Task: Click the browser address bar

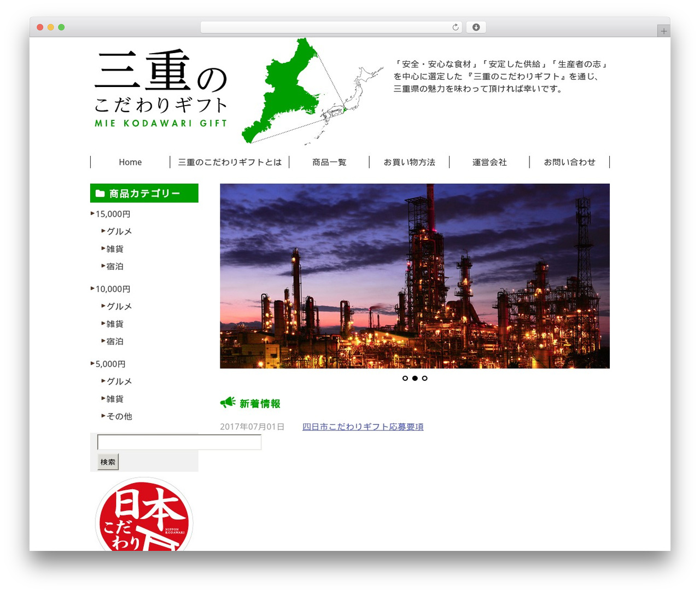Action: click(331, 27)
